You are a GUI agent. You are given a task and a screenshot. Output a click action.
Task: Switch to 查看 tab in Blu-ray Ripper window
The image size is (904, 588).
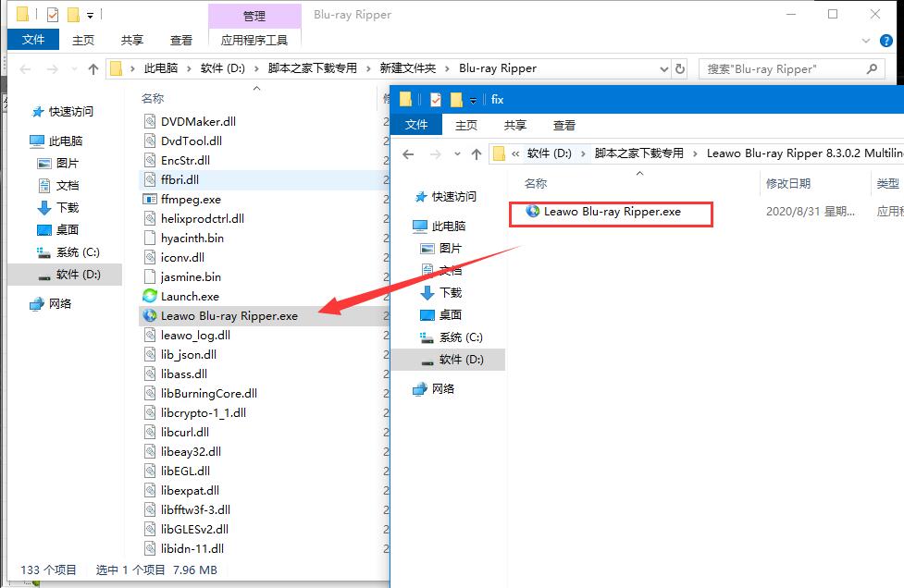pos(181,40)
